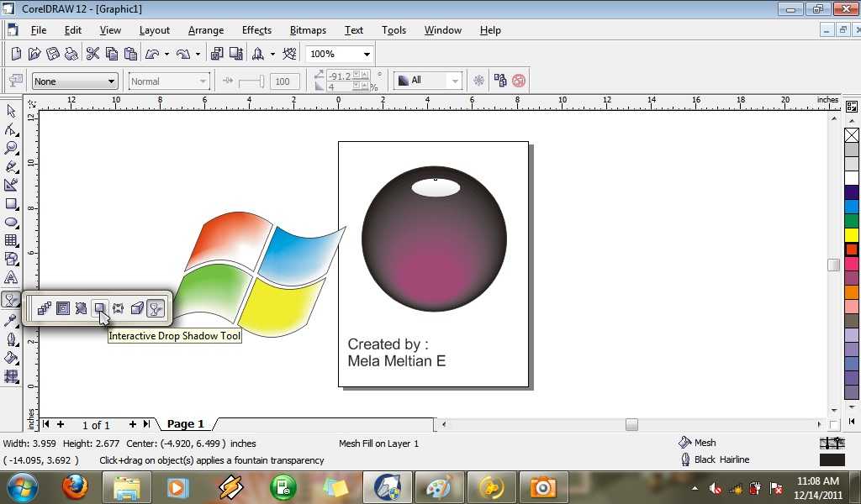Select the Freehand tool
The image size is (861, 504).
[11, 166]
